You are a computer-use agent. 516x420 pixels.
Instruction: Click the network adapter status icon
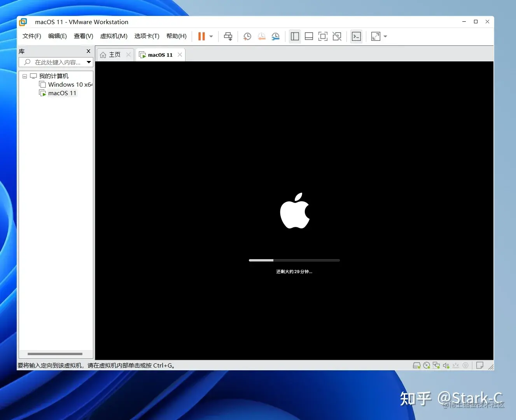click(436, 365)
